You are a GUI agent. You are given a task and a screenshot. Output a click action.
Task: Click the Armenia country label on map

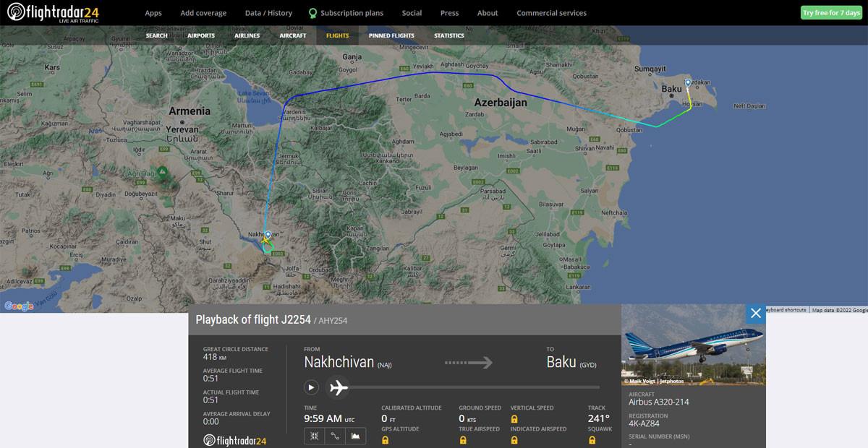[x=190, y=111]
